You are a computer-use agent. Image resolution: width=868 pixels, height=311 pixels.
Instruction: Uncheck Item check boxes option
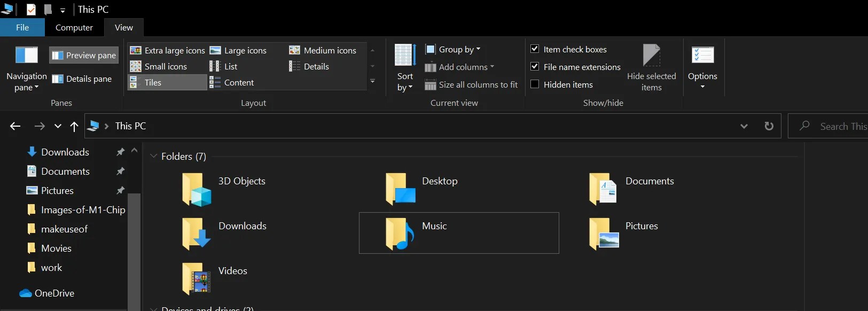coord(568,49)
